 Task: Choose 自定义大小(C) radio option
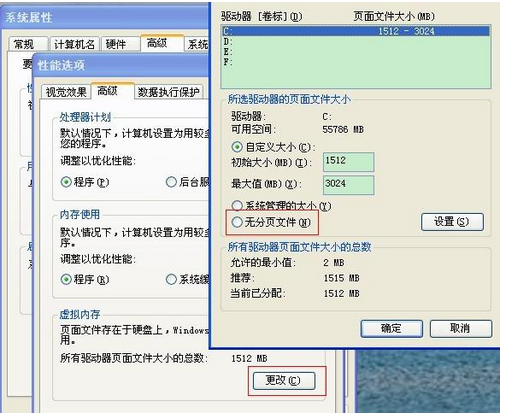(273, 147)
